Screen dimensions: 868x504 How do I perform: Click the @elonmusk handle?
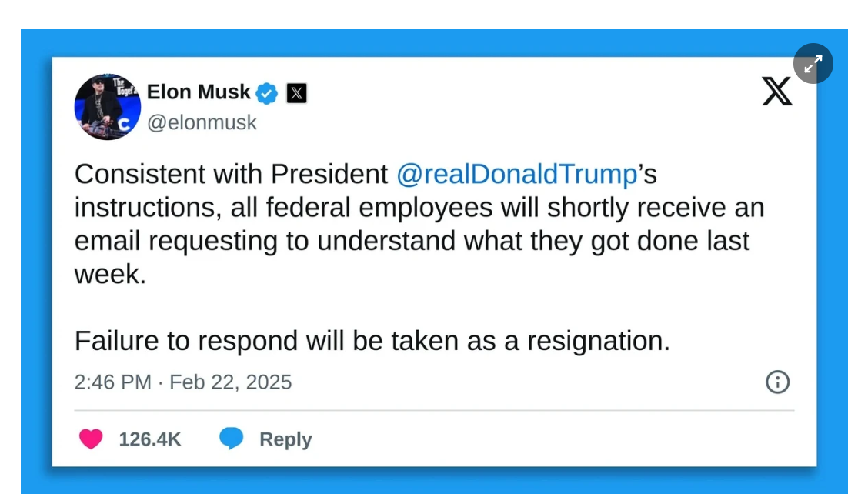point(202,122)
